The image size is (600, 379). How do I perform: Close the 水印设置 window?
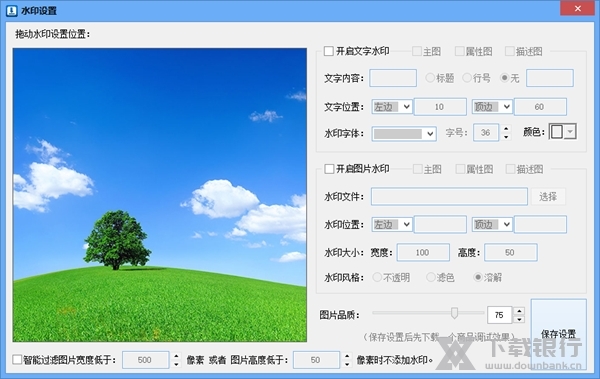577,8
